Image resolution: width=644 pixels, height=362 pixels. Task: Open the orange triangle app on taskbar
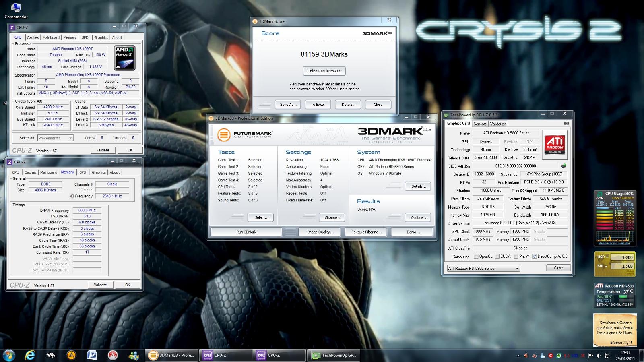click(71, 355)
